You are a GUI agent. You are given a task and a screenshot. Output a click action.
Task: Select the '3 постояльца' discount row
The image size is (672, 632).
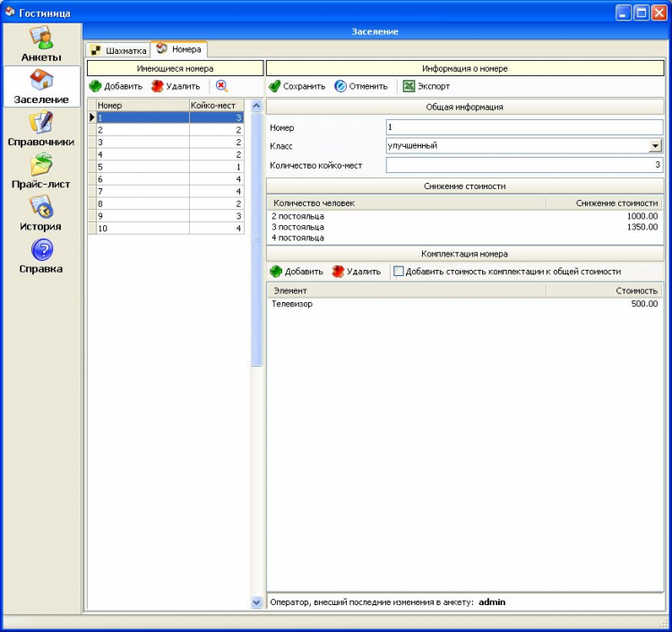pyautogui.click(x=465, y=227)
